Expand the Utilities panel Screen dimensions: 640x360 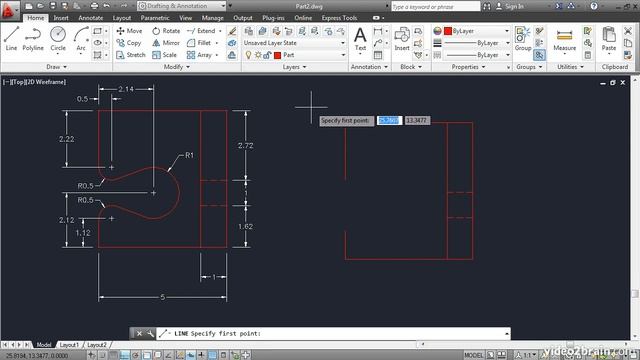pyautogui.click(x=570, y=67)
